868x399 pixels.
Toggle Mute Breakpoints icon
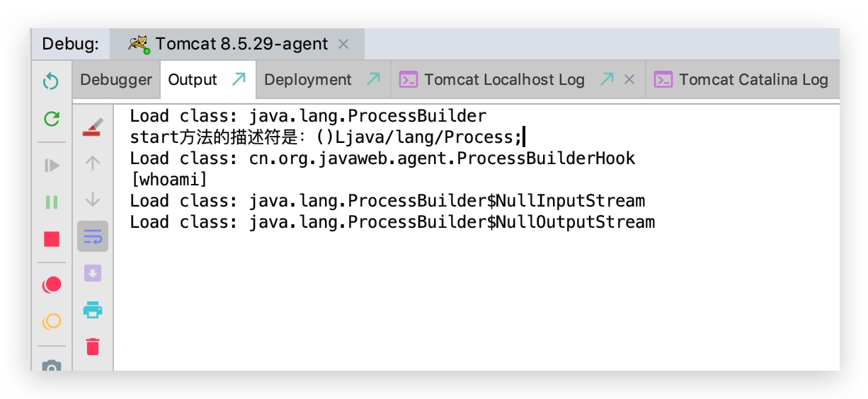[51, 322]
